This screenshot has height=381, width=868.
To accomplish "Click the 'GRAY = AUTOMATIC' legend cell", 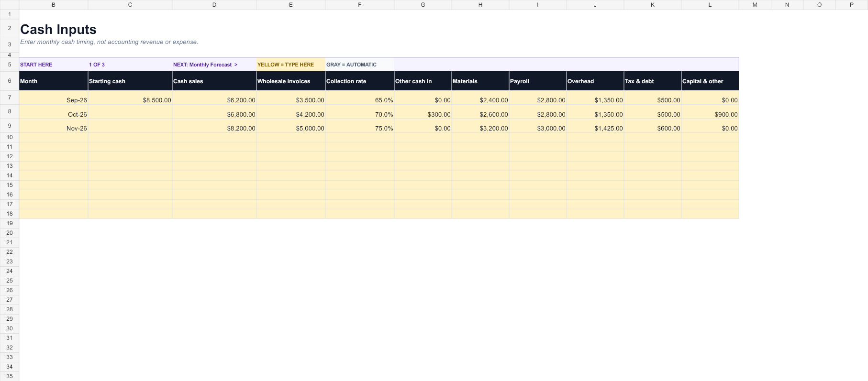I will pyautogui.click(x=360, y=65).
